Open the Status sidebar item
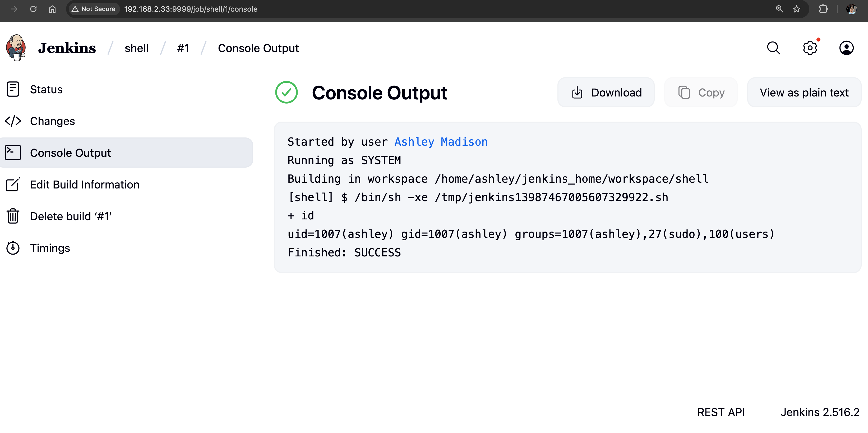 pyautogui.click(x=46, y=89)
